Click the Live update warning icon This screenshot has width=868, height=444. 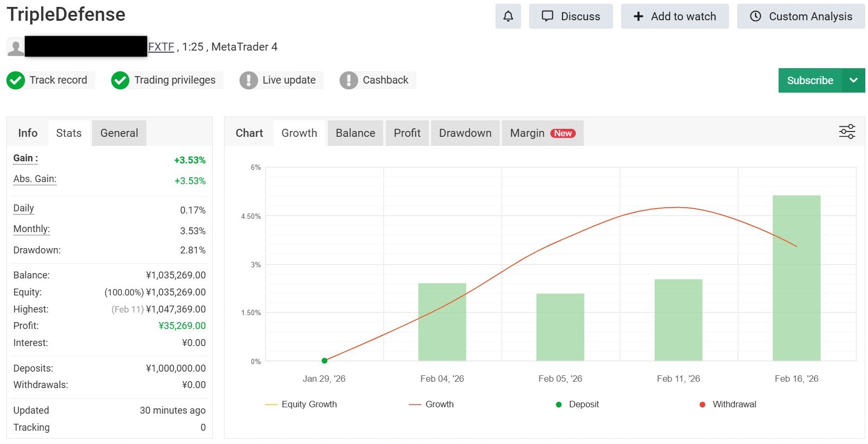pos(249,80)
